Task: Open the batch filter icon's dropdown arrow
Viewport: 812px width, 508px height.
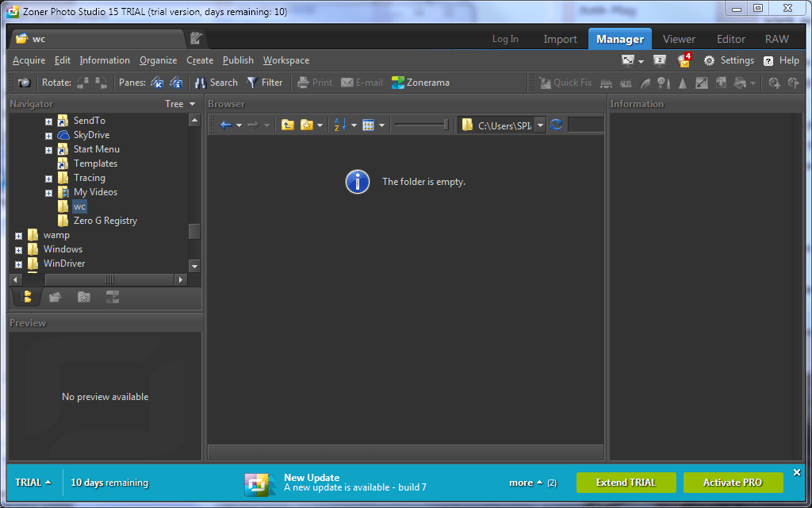Action: click(753, 83)
